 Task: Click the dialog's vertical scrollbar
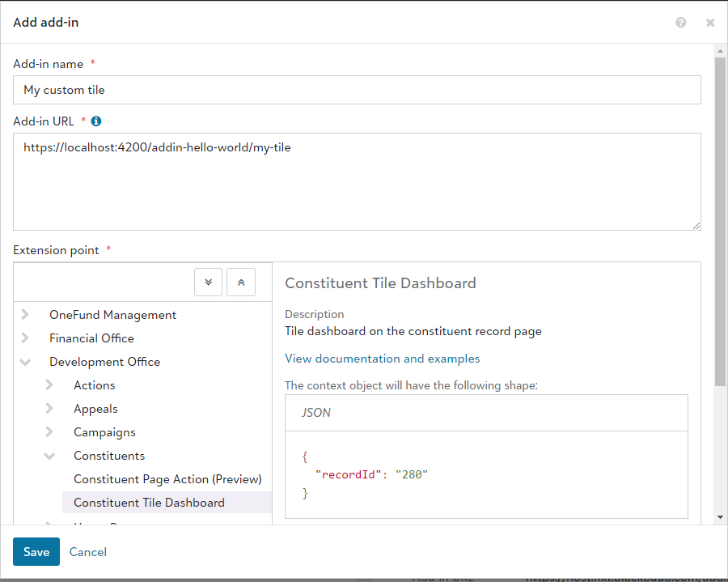point(720,219)
